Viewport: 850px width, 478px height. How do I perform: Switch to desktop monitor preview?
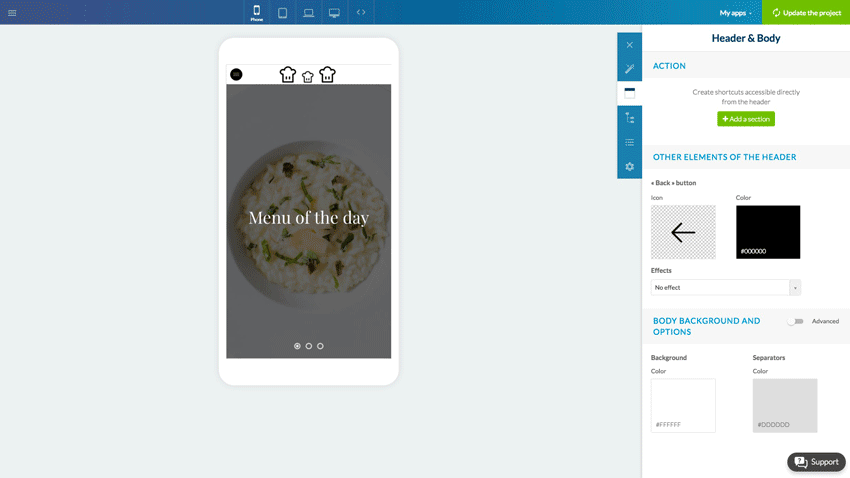334,13
